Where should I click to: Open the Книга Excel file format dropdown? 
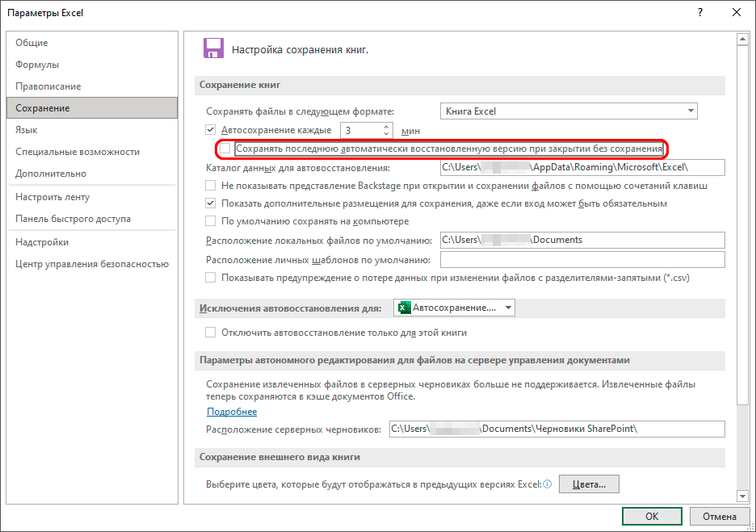tap(569, 111)
